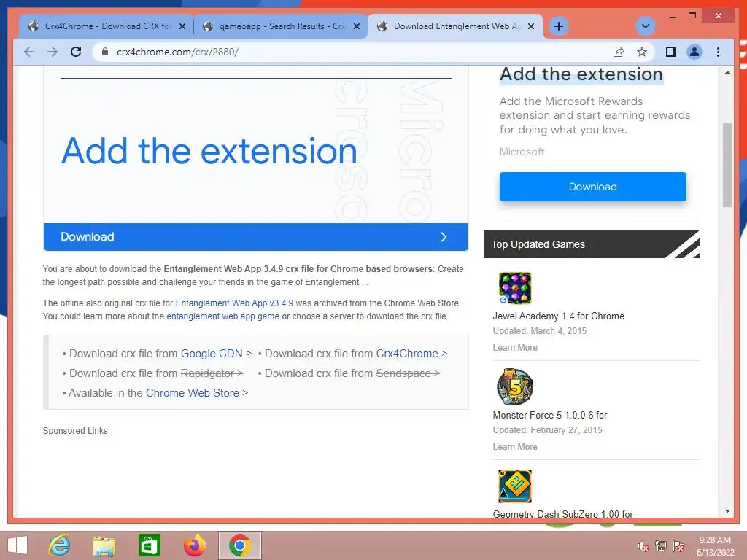Click the Sponsored Links label

[75, 430]
